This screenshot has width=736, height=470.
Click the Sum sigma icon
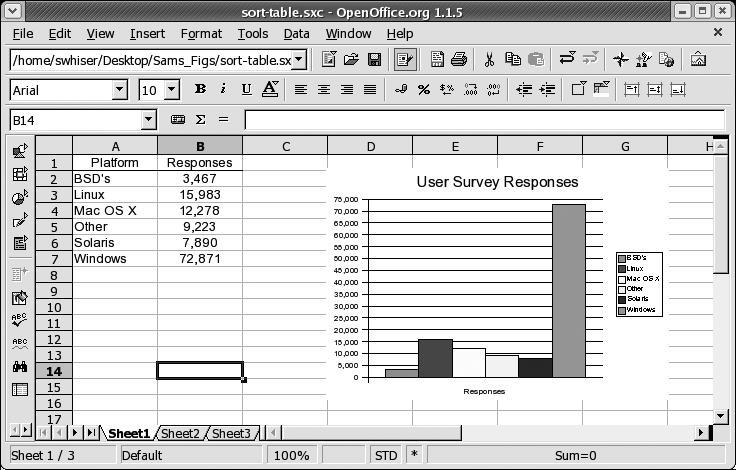coord(200,120)
